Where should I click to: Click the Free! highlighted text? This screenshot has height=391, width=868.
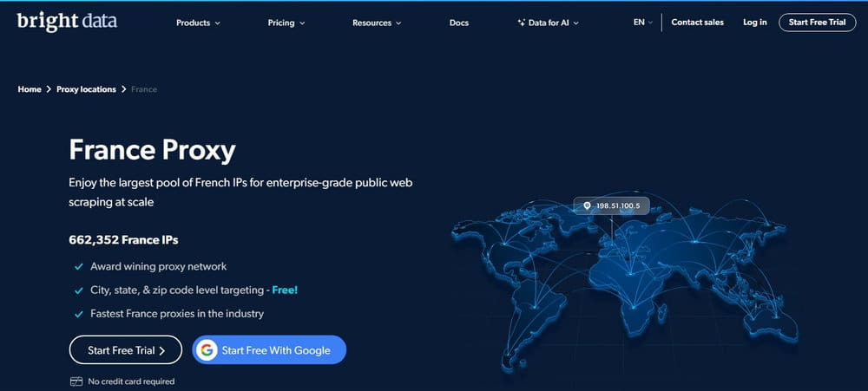point(285,290)
